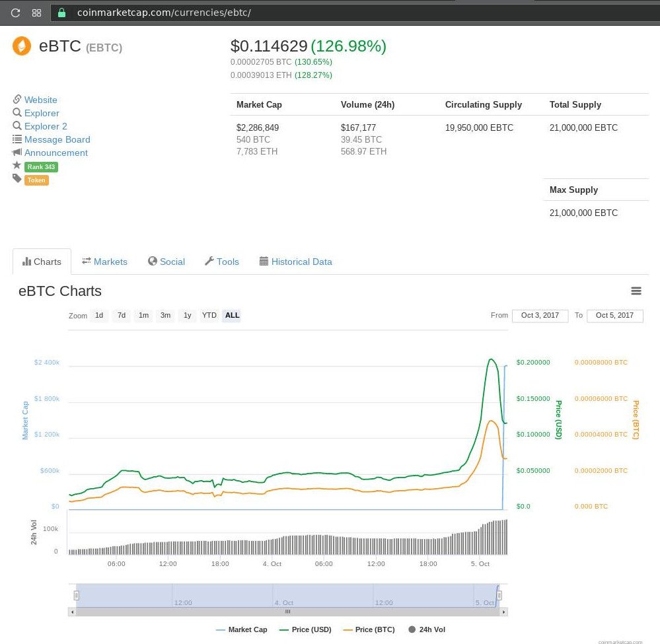Visit the Message Board link
The image size is (660, 644).
pos(57,139)
